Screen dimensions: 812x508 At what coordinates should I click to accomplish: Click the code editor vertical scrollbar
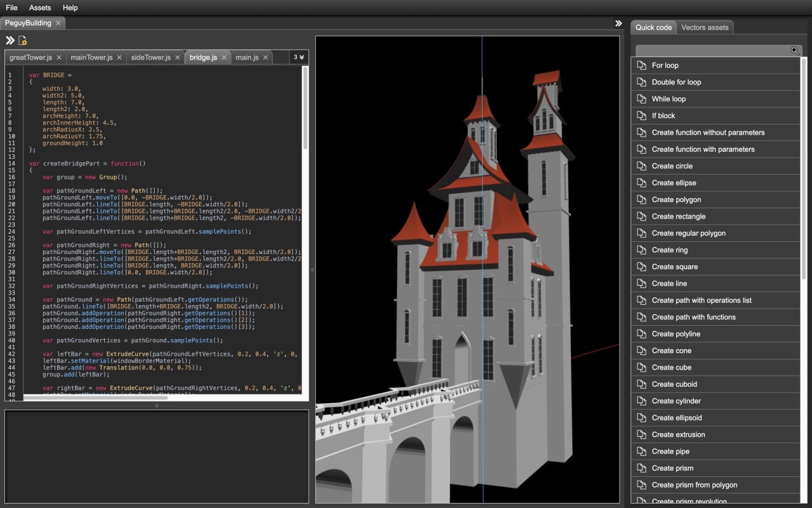tap(305, 108)
